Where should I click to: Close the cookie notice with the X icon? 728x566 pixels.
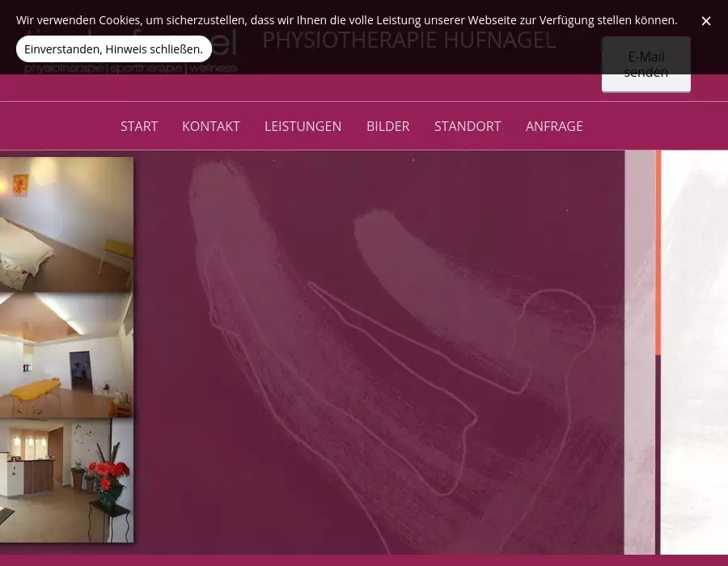[x=706, y=21]
